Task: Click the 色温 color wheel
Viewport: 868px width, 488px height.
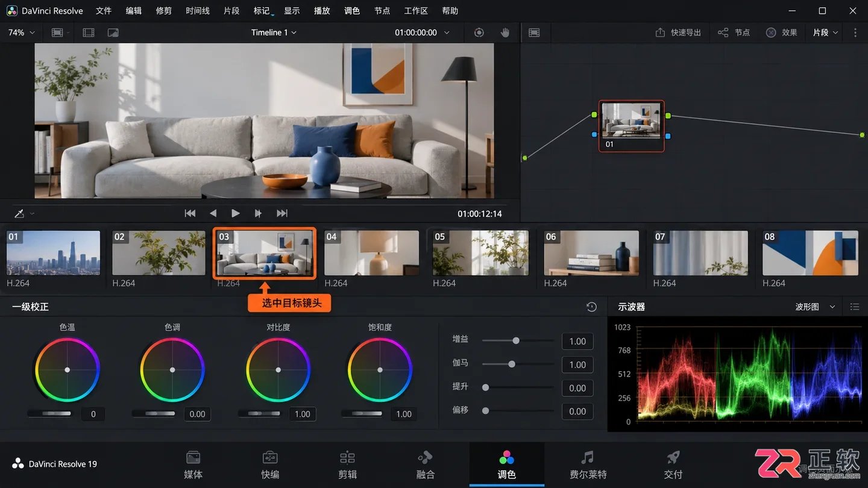Action: pos(67,369)
